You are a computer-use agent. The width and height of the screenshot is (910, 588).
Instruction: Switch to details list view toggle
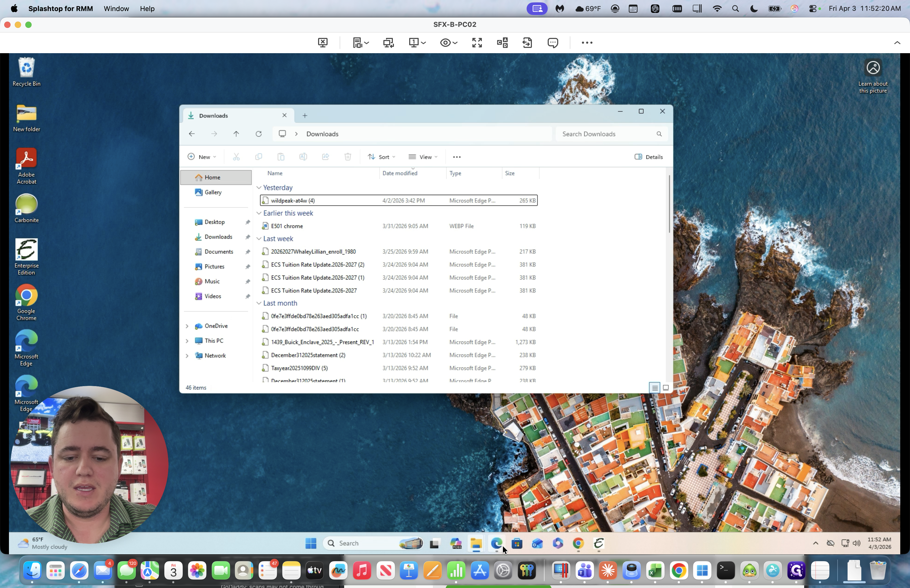[655, 387]
